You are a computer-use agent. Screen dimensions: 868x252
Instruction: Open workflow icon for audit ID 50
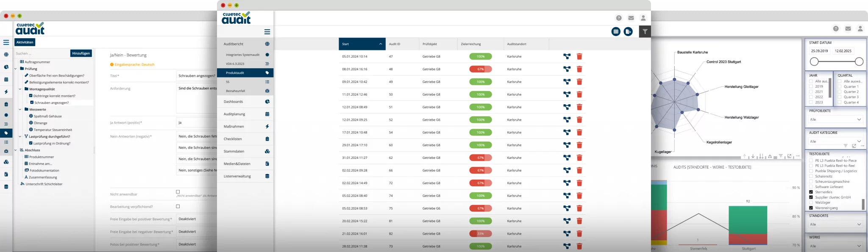(x=567, y=94)
